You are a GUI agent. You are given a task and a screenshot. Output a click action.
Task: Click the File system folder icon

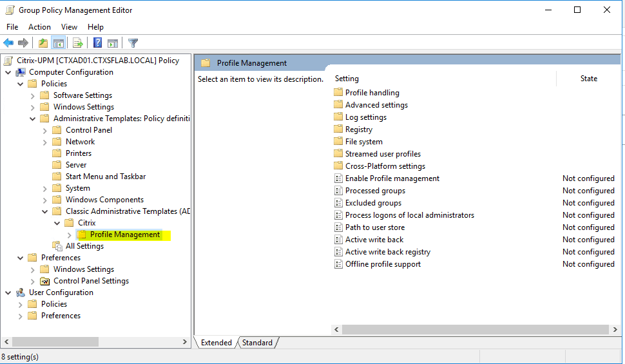coord(338,141)
